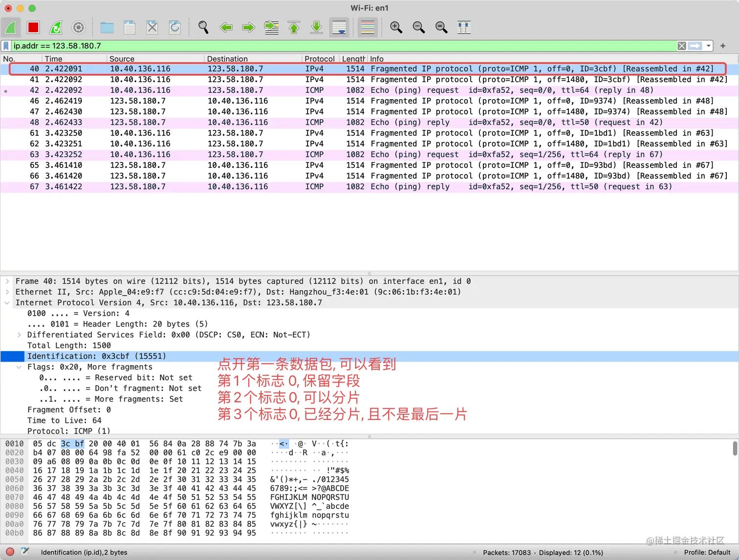739x560 pixels.
Task: Jump to the first packet
Action: click(294, 27)
